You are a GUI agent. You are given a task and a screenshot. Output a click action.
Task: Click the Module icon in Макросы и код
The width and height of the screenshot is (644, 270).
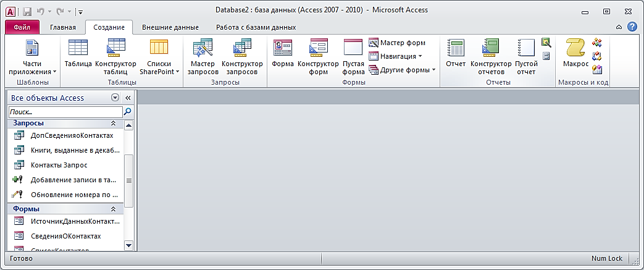tap(597, 43)
